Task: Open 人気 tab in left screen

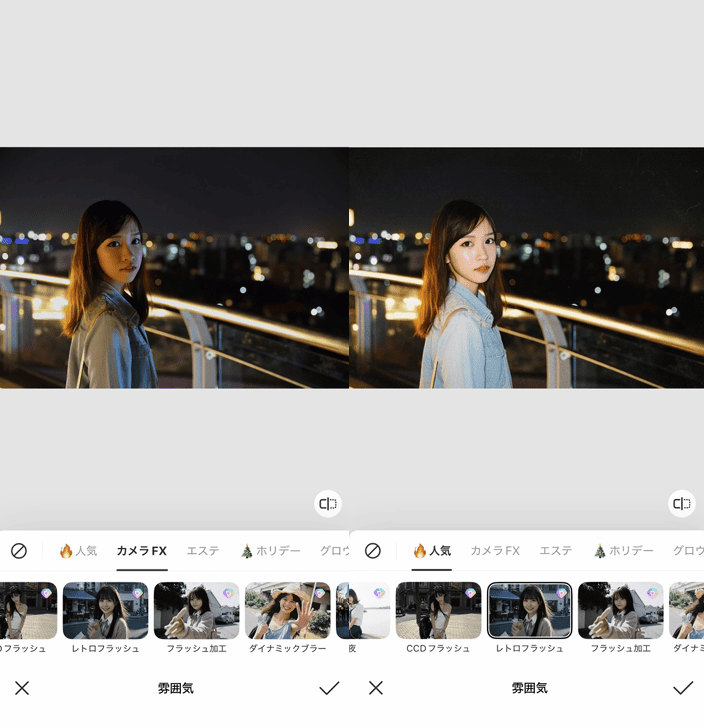Action: click(x=78, y=551)
